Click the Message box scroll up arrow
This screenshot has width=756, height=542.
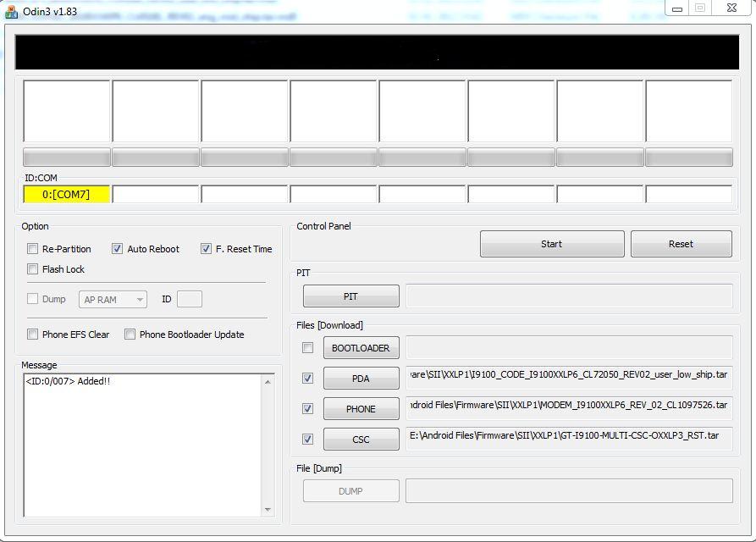(268, 382)
